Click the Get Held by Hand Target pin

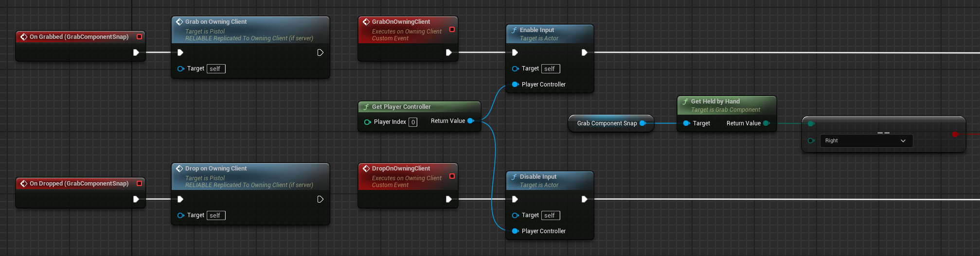coord(686,123)
